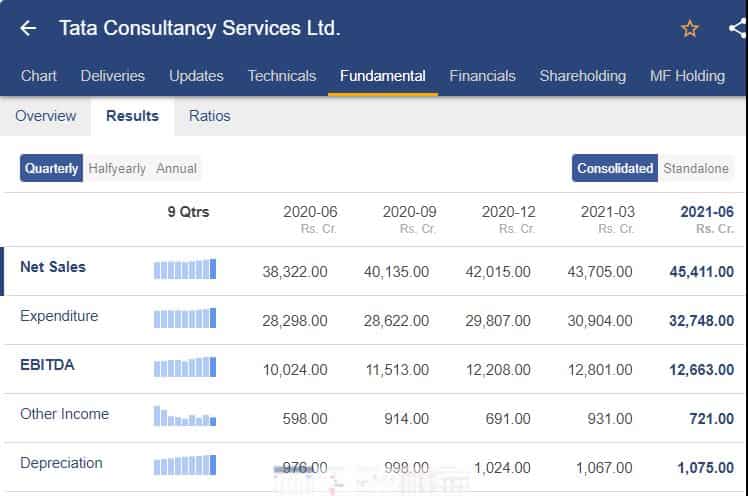Select EBITDA value 12,801.00

coord(600,370)
